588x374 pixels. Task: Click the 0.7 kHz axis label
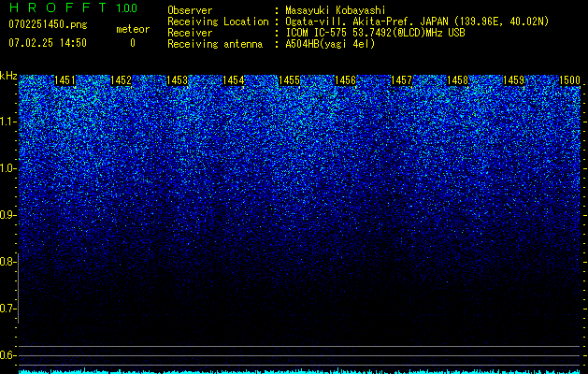pos(7,309)
